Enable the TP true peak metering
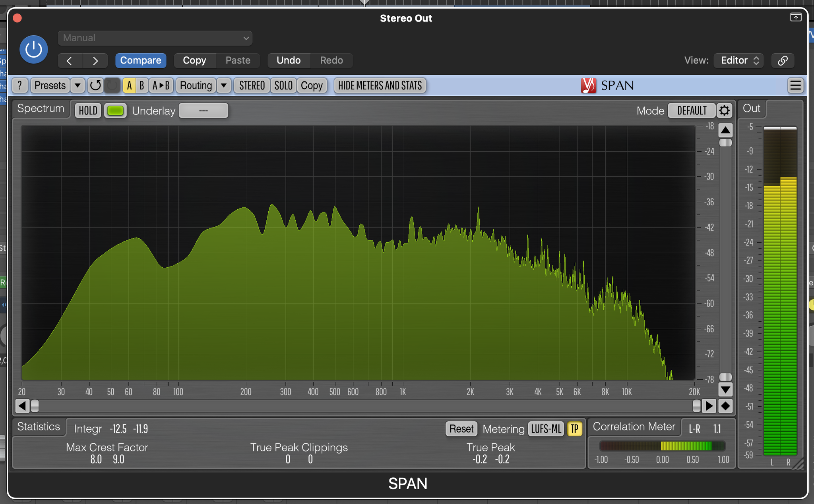Image resolution: width=814 pixels, height=504 pixels. point(574,429)
